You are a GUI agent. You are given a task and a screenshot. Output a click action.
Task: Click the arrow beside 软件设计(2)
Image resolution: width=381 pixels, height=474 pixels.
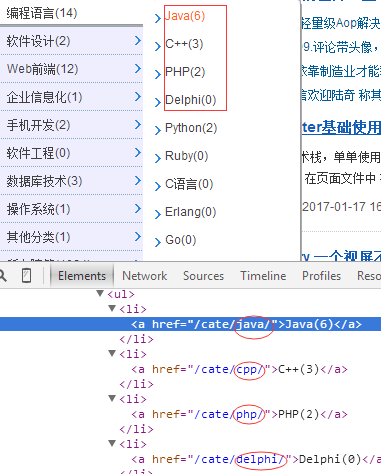pos(138,41)
